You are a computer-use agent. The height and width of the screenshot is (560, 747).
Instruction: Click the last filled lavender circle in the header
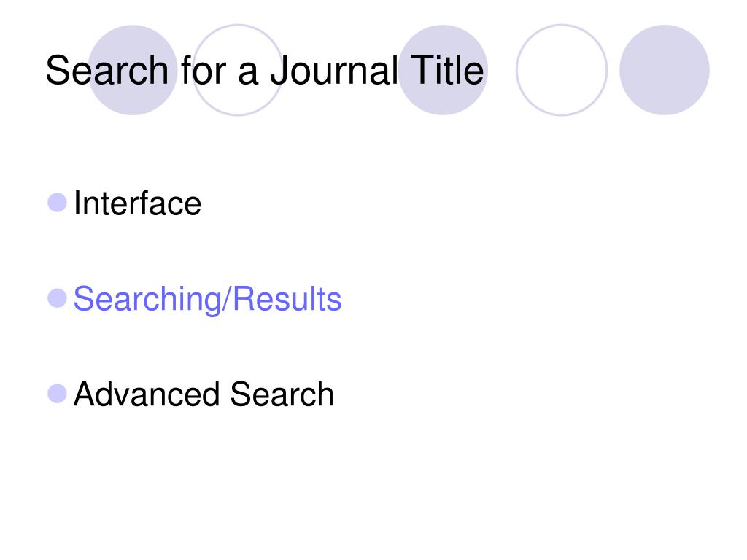coord(665,70)
